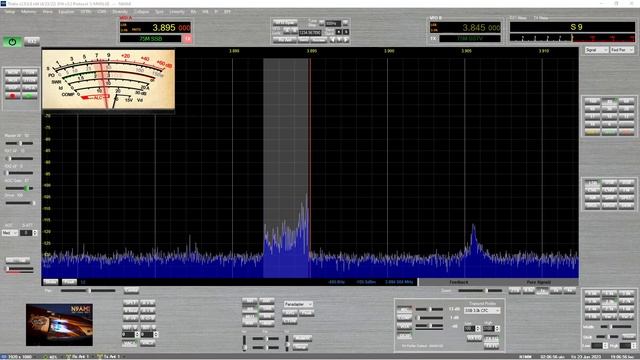Adjust the S-ATT step attenuator spinner
The height and width of the screenshot is (360, 640).
(29, 233)
